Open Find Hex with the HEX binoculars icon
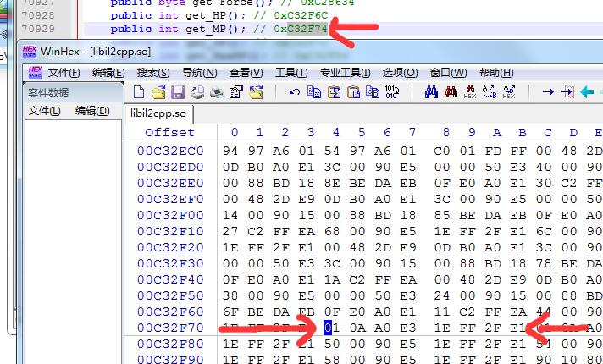Image resolution: width=603 pixels, height=364 pixels. point(470,92)
